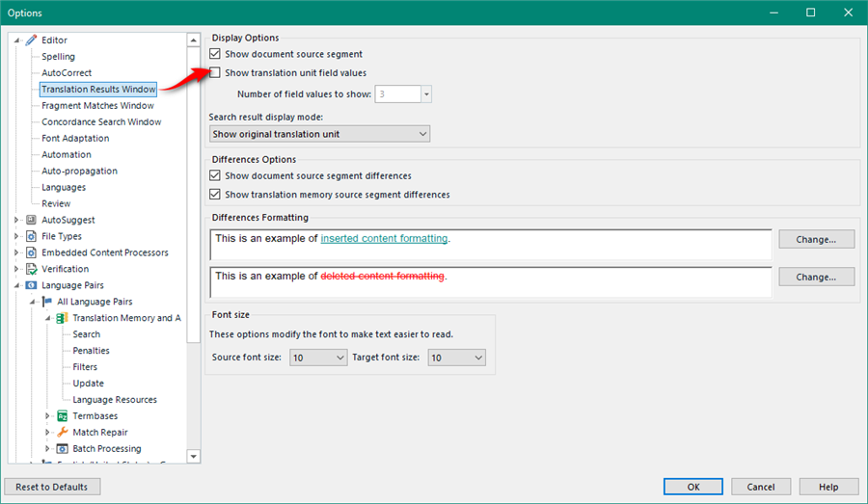Open the Source font size dropdown
The width and height of the screenshot is (868, 504).
(318, 358)
